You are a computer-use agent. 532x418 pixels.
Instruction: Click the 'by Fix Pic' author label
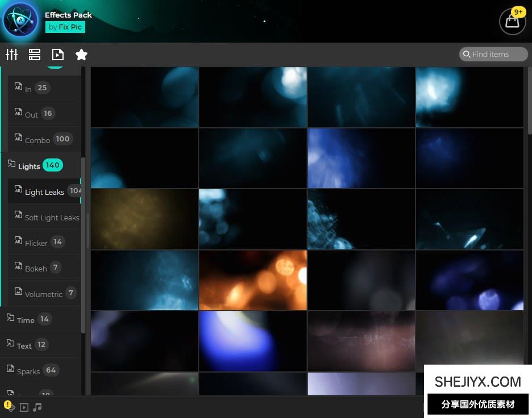(65, 27)
